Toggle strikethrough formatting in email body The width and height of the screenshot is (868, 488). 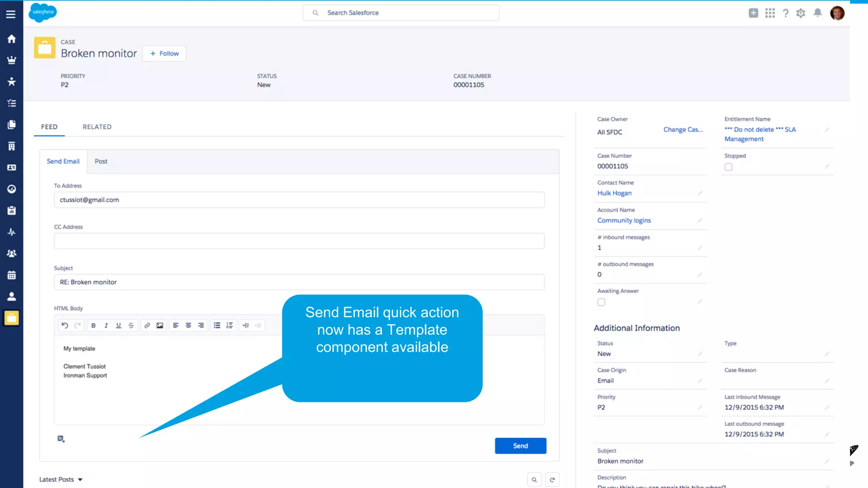point(131,325)
